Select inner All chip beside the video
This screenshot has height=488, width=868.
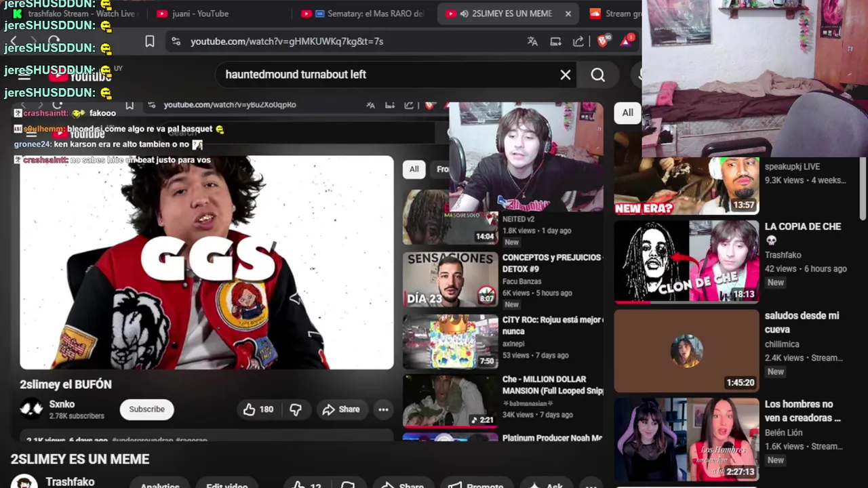click(x=414, y=169)
